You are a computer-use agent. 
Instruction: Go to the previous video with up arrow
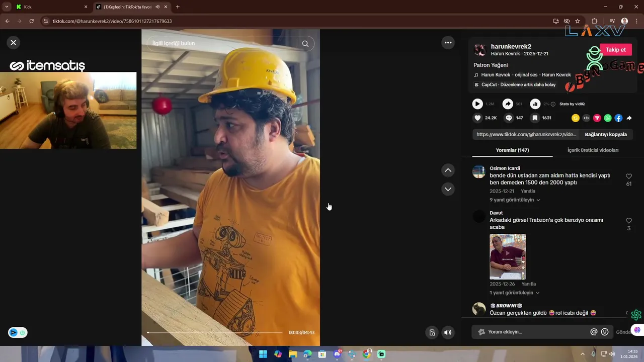point(448,170)
